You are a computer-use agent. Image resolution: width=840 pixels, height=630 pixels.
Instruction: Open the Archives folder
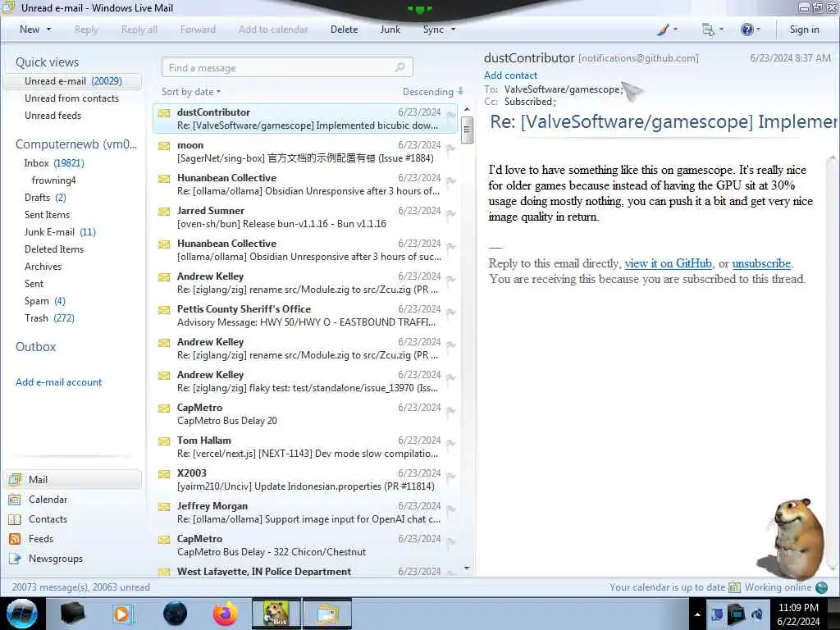coord(43,267)
